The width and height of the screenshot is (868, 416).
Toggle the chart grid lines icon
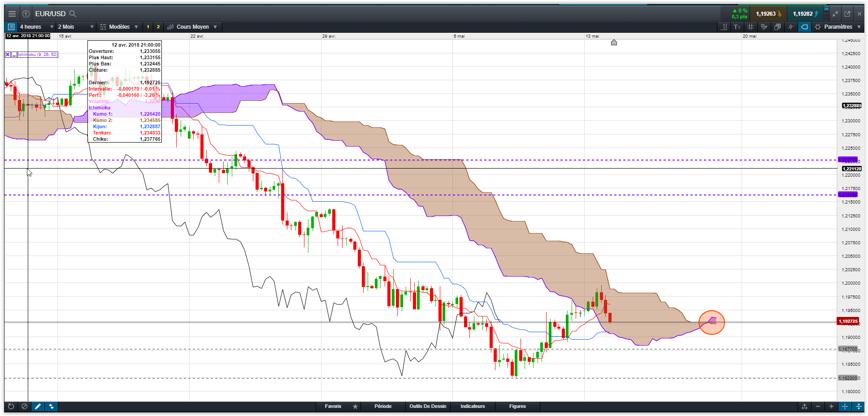coord(751,27)
